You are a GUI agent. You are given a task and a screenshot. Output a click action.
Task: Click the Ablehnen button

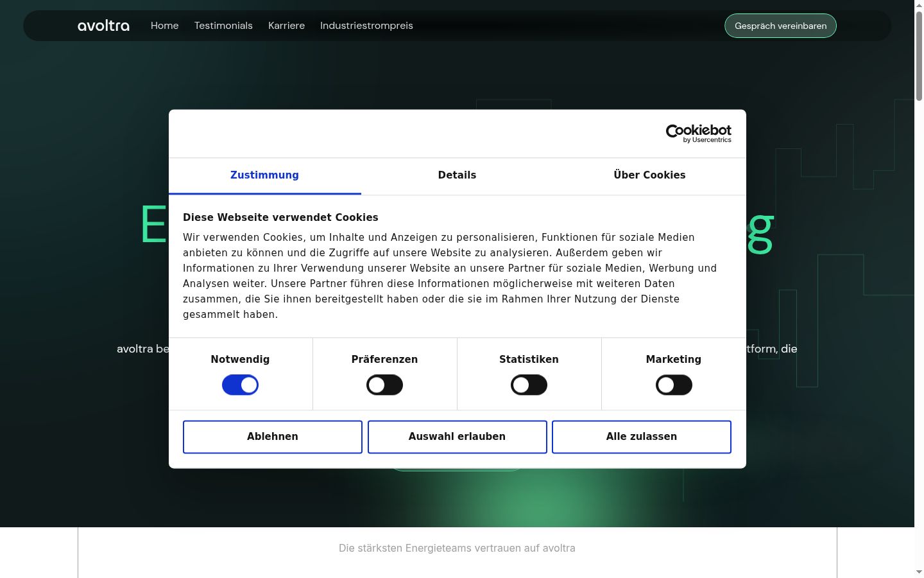273,437
